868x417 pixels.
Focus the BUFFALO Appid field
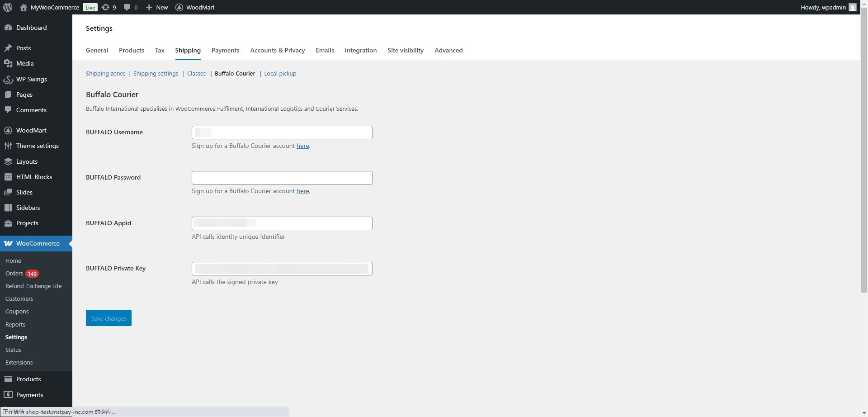(282, 223)
